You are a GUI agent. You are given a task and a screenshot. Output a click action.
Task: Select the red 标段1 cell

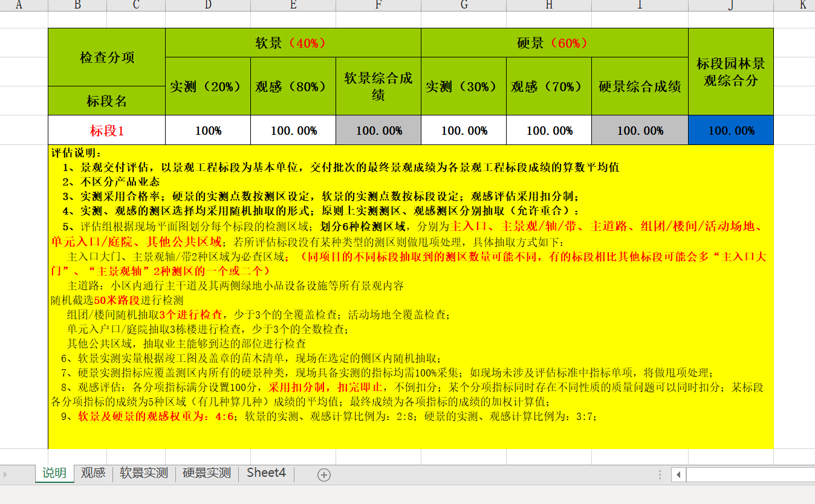point(107,131)
